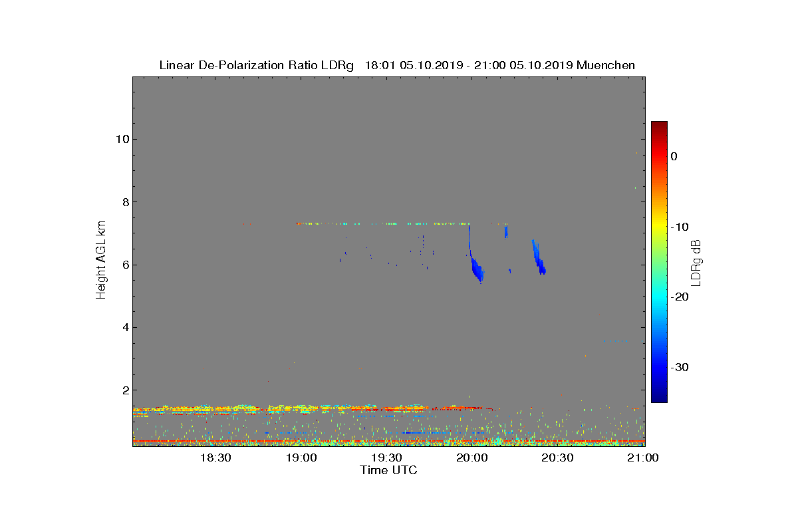Click the red ground-level band near 0.4 km
Image resolution: width=798 pixels, height=532 pixels.
tap(388, 441)
